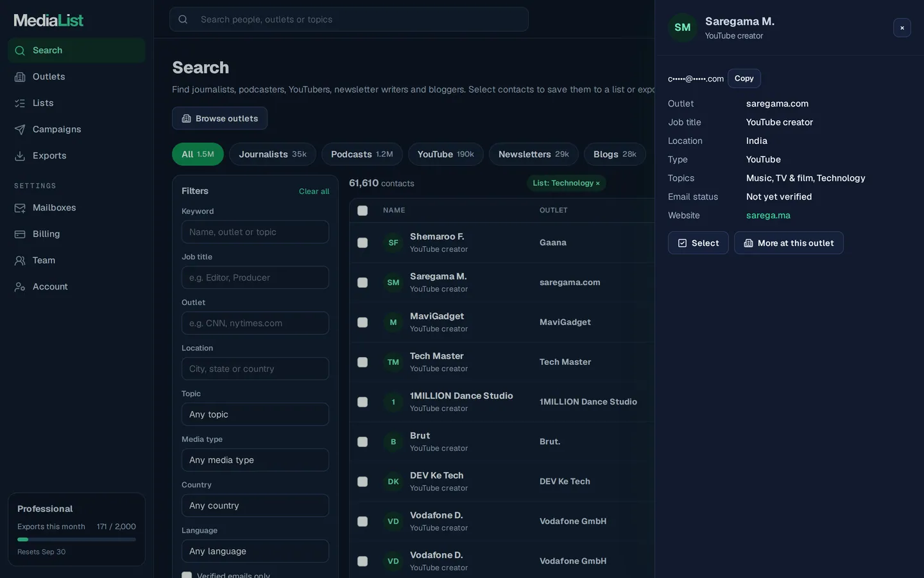Open Billing settings from the sidebar

(76, 234)
